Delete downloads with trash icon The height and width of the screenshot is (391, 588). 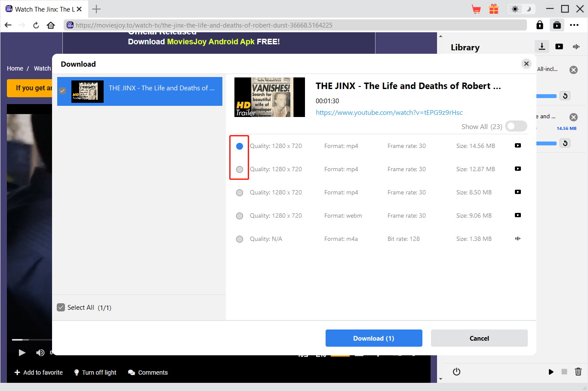[x=578, y=372]
